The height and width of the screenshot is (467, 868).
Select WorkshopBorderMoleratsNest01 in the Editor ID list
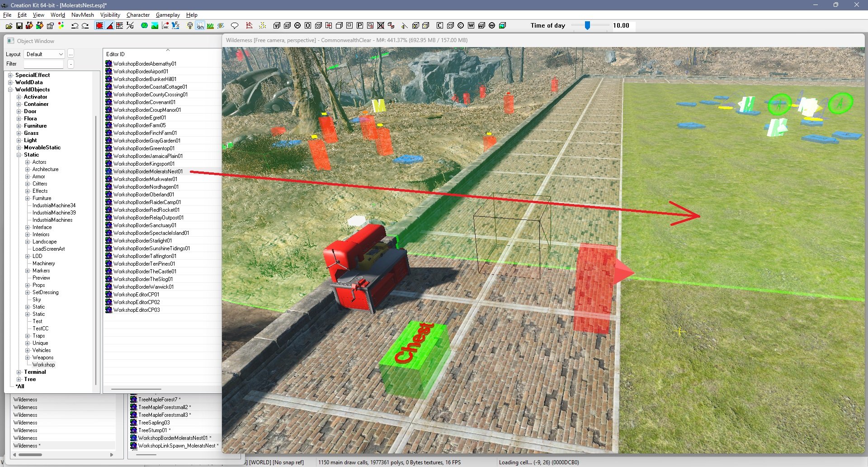[148, 172]
